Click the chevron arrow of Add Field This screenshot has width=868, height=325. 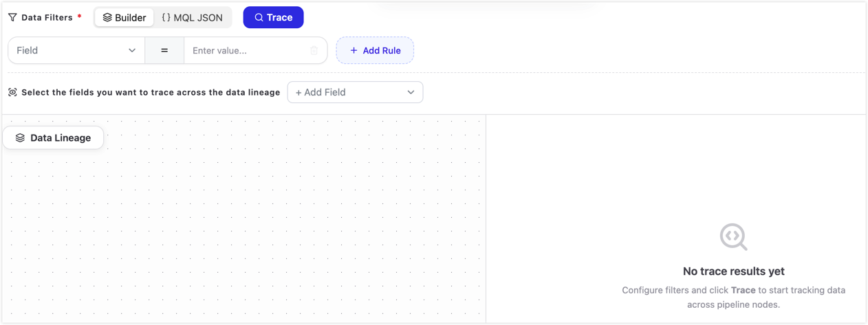point(411,92)
